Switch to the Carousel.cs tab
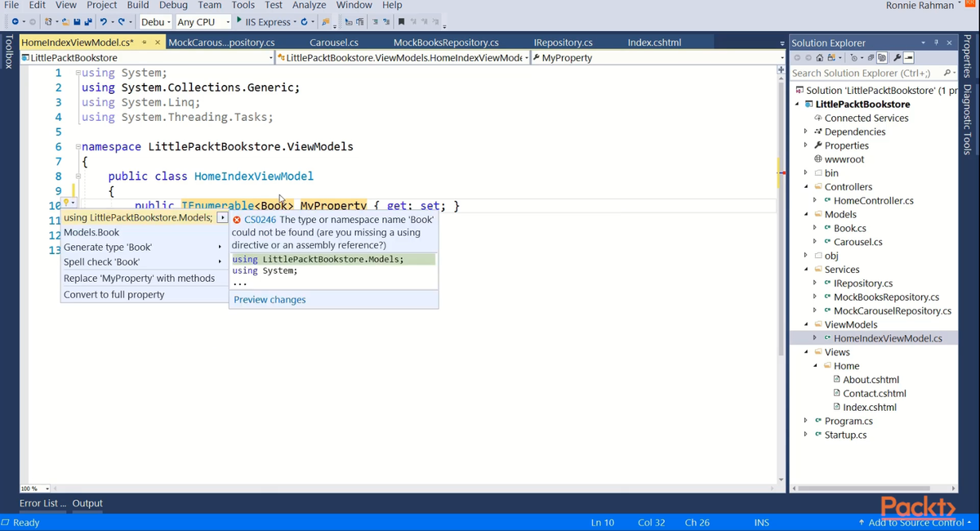This screenshot has width=980, height=531. click(x=334, y=42)
